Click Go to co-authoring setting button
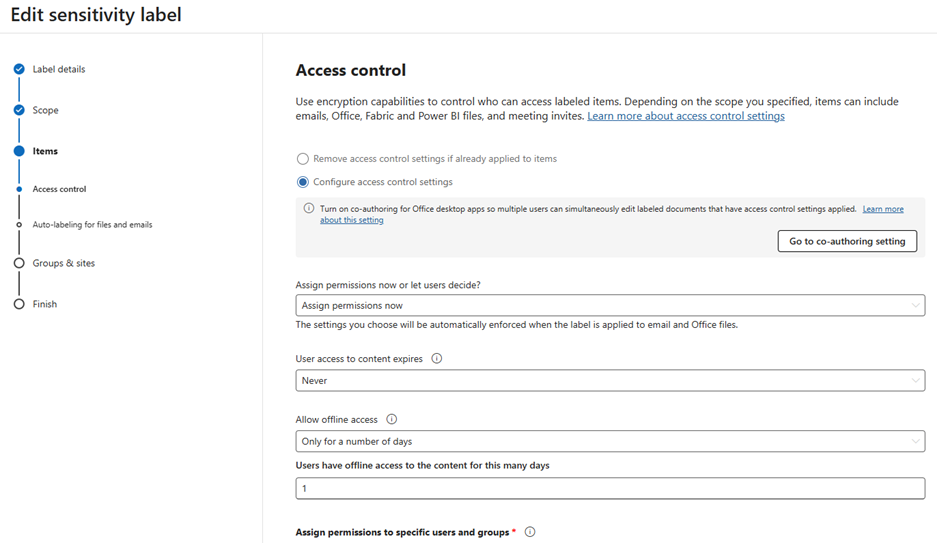Viewport: 937px width, 543px height. pos(847,241)
